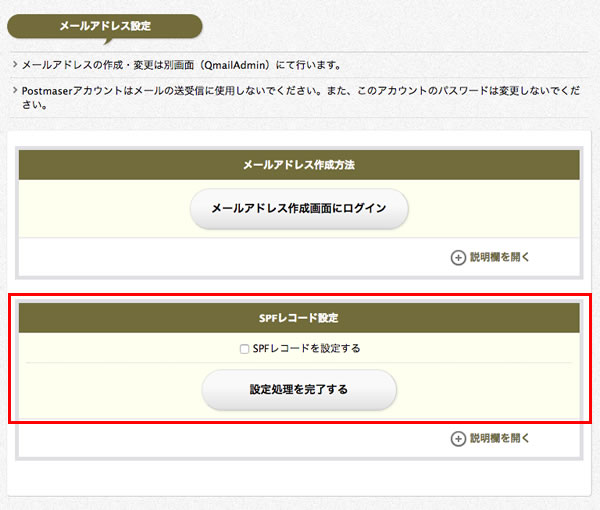Viewport: 600px width, 510px height.
Task: Click 設定処理を完了する button
Action: 299,390
